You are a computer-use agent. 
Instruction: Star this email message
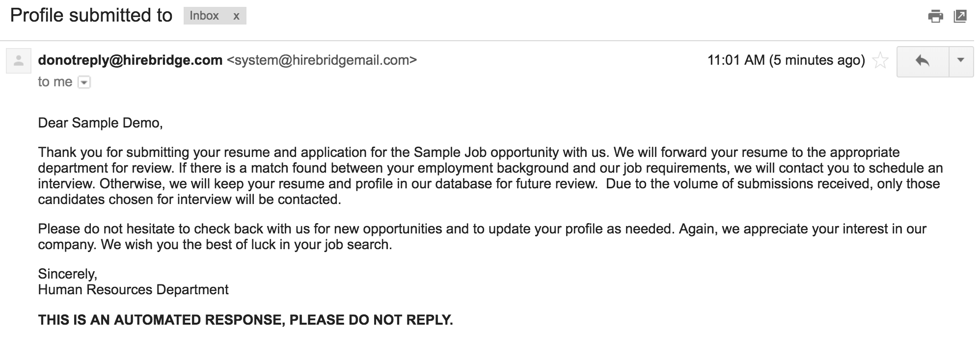coord(880,61)
